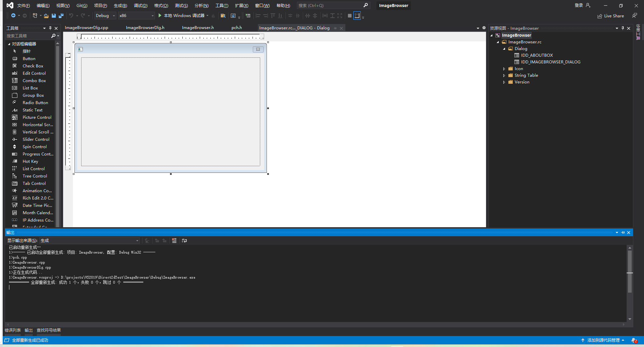This screenshot has width=644, height=347.
Task: Switch to ImageBrowserDlg.cpp tab
Action: [87, 28]
